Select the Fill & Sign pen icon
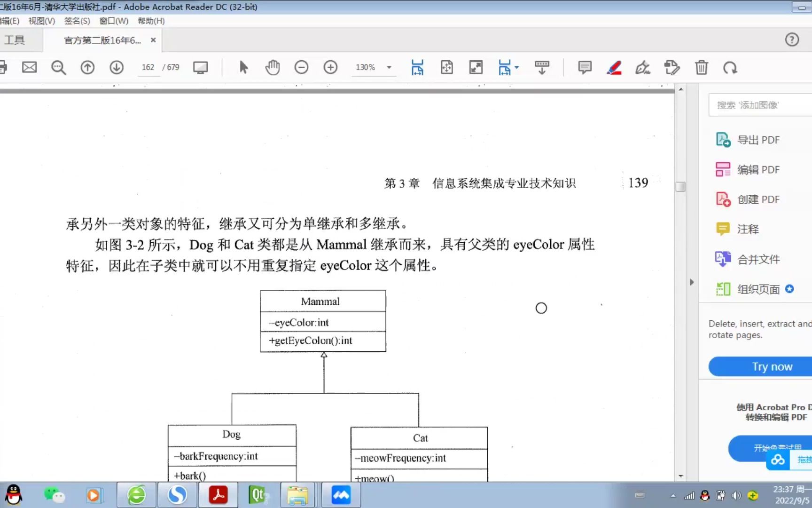812x508 pixels. click(642, 67)
